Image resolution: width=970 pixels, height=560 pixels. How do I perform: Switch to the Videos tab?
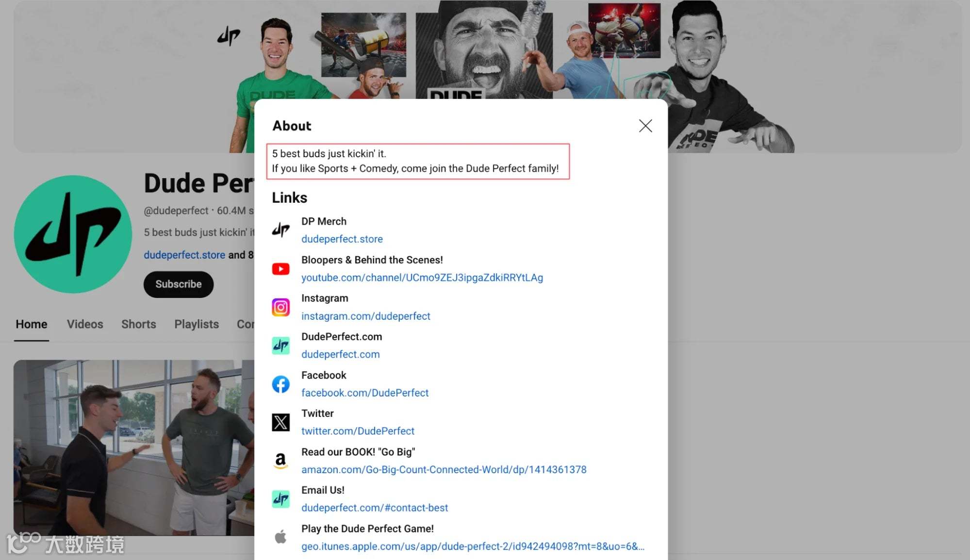point(85,324)
